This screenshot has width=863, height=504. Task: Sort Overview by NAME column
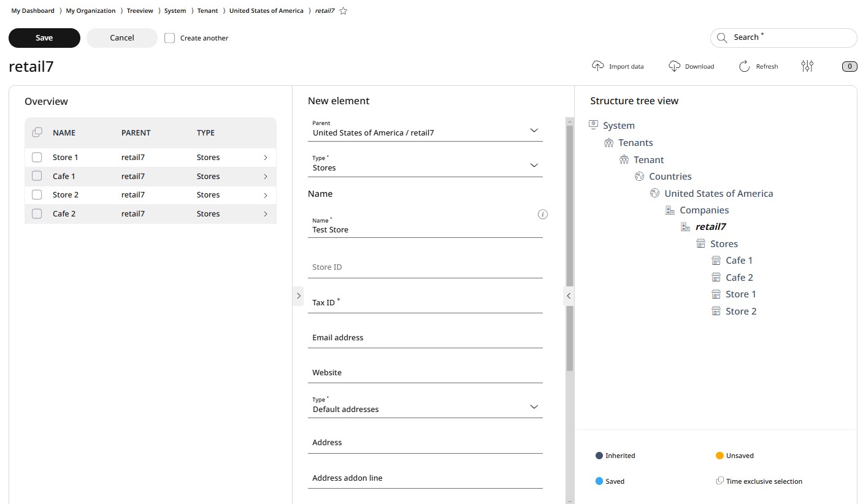64,132
